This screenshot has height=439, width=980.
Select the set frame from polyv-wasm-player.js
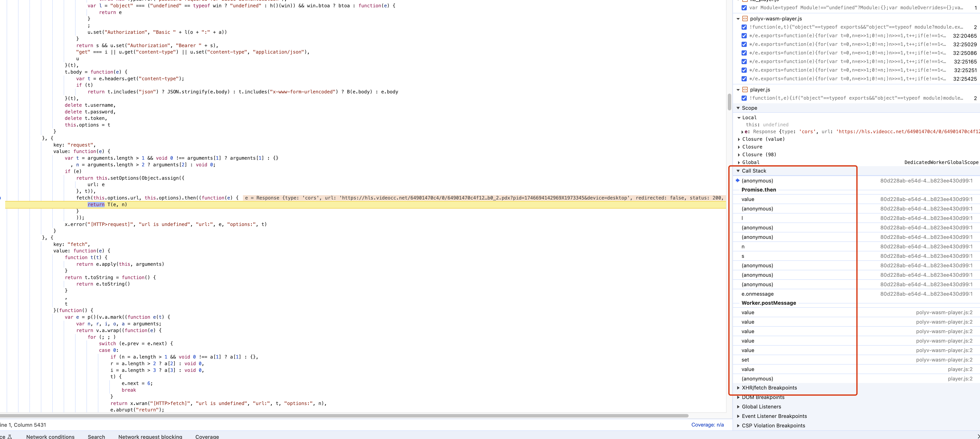[745, 360]
